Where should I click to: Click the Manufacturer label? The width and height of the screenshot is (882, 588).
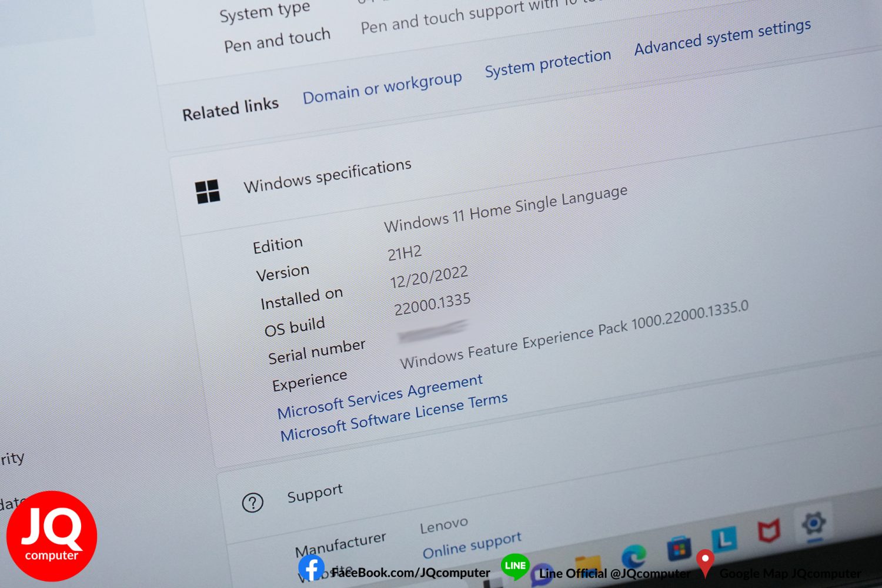(x=341, y=544)
